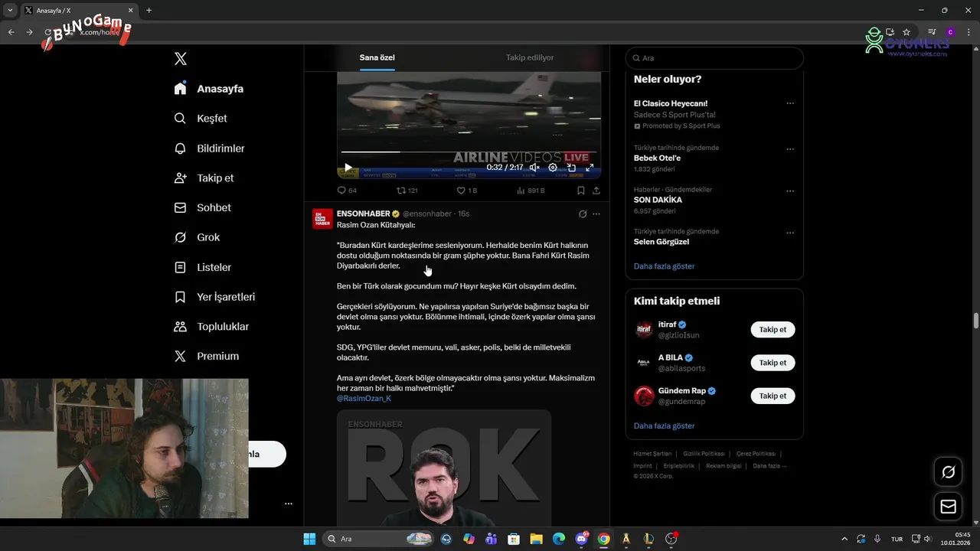Repost the airline video post
The image size is (980, 551).
pyautogui.click(x=407, y=191)
